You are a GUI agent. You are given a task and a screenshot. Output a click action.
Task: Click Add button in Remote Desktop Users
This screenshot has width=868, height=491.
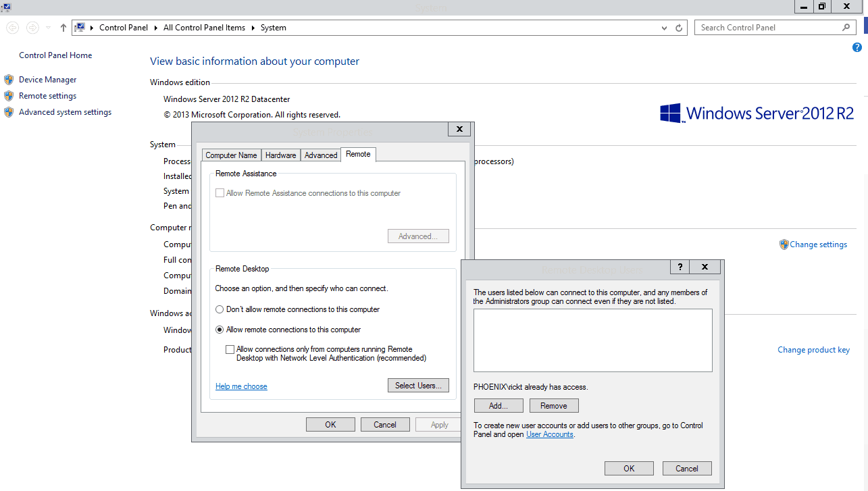tap(498, 406)
